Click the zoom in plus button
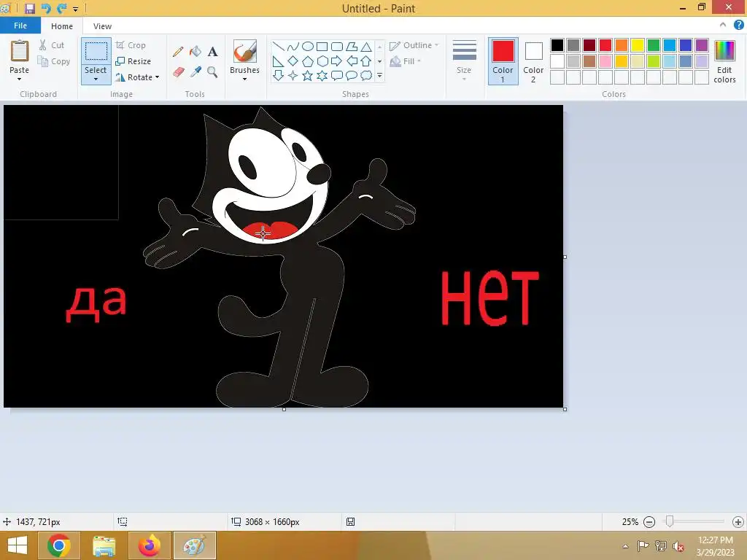 (x=738, y=522)
